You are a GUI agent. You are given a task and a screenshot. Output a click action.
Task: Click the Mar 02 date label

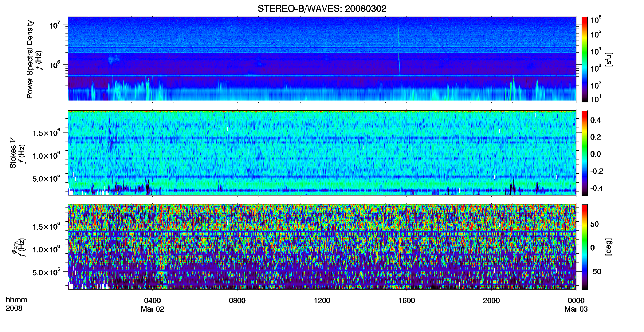click(x=152, y=309)
